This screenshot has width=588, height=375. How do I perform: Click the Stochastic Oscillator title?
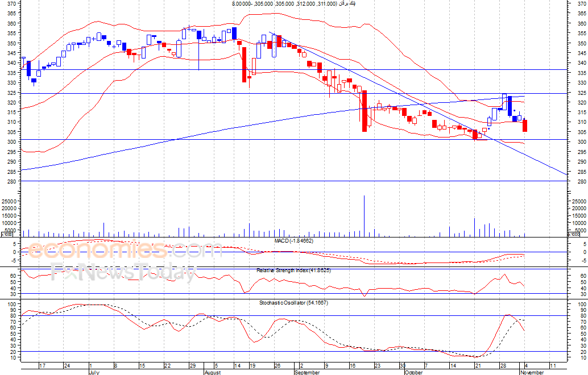click(293, 302)
